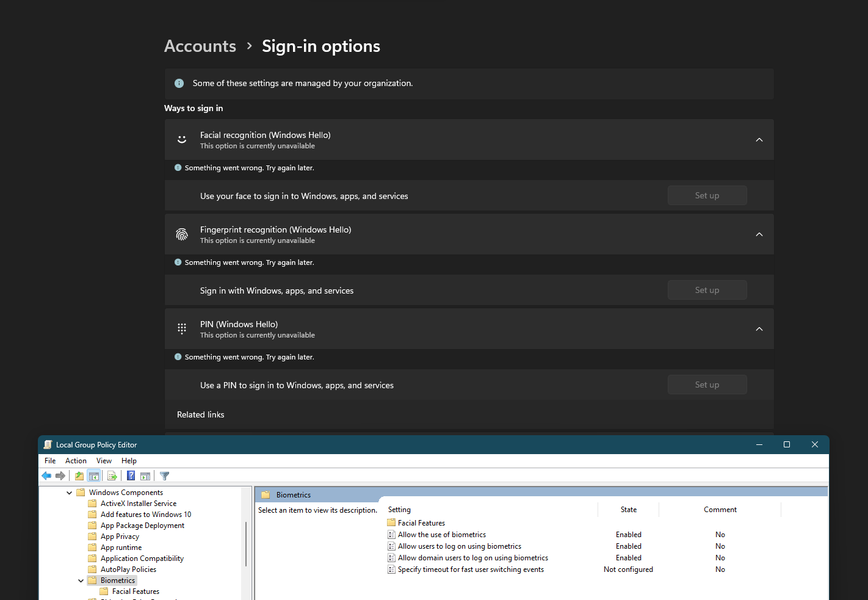Collapse the Facial recognition section chevron

point(759,140)
